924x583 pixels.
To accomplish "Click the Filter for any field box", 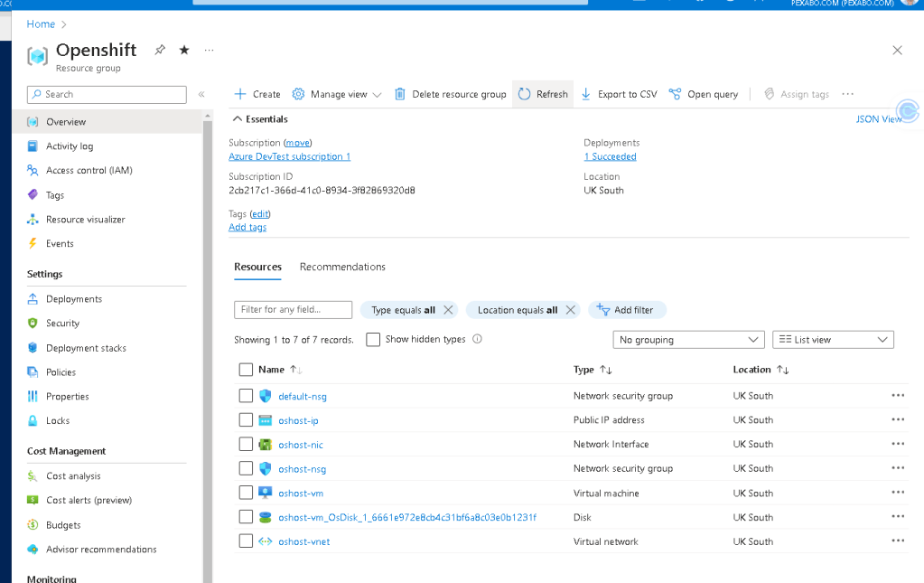I will click(x=293, y=309).
